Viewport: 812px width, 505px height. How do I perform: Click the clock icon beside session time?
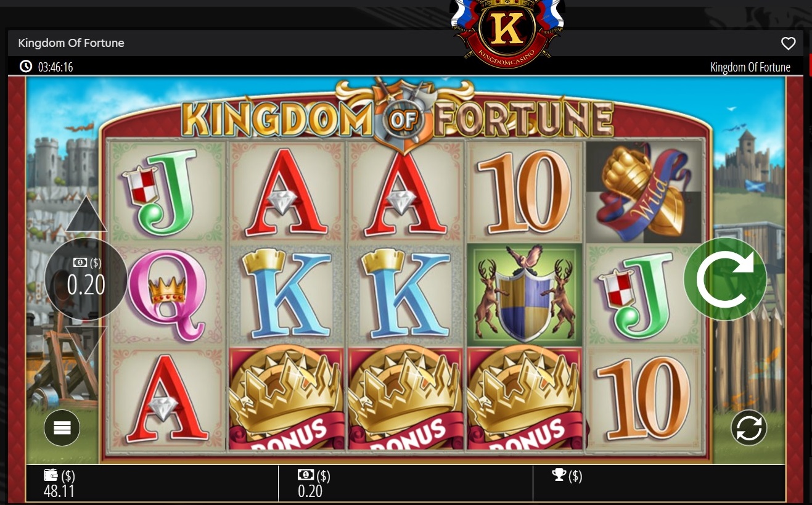coord(26,66)
